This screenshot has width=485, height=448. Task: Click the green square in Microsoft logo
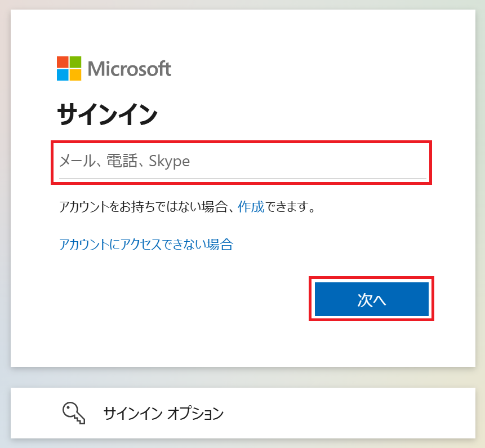(75, 62)
